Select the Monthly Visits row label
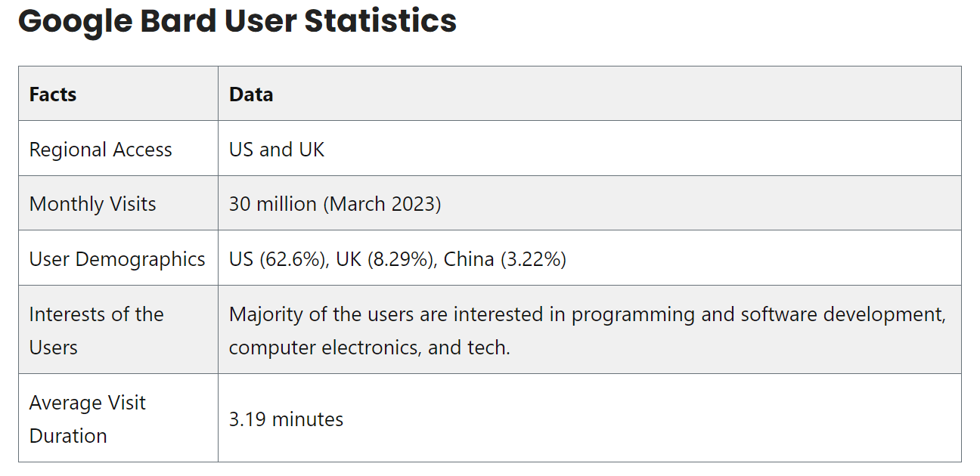Viewport: 980px width, 476px height. (x=92, y=204)
